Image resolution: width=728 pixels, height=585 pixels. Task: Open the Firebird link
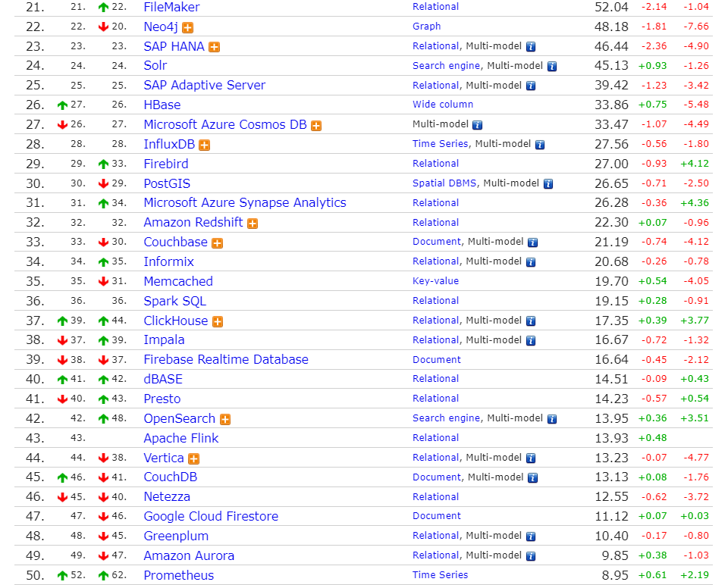coord(166,164)
